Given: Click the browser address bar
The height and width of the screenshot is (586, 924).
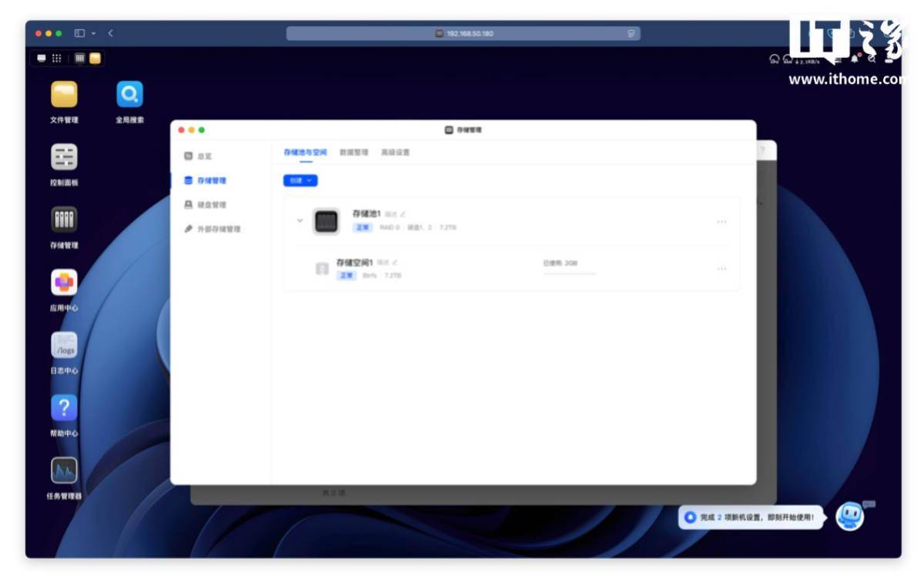Looking at the screenshot, I should click(x=464, y=34).
